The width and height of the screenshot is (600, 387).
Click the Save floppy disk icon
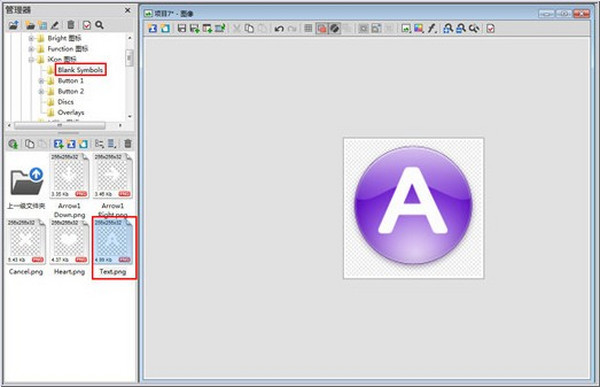182,28
